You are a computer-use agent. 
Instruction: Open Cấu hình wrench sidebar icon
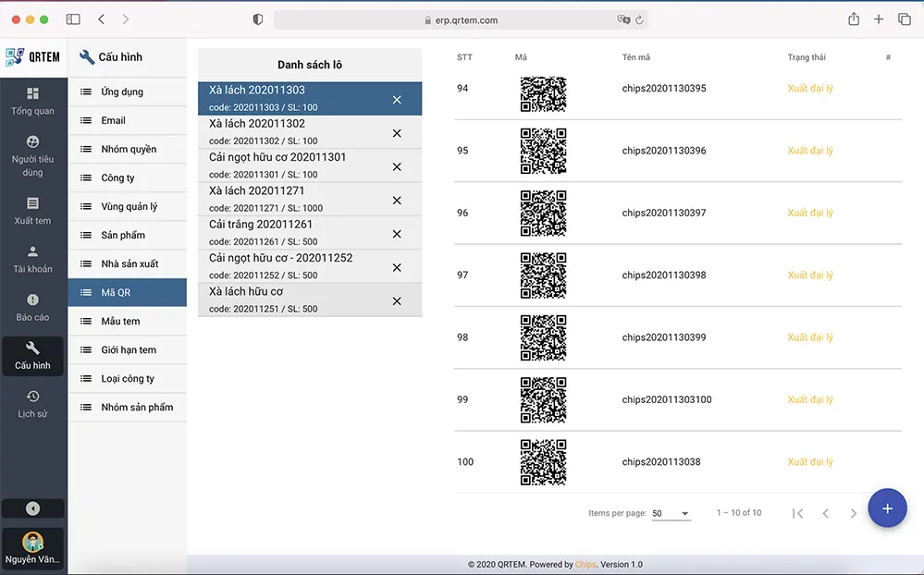[x=33, y=349]
